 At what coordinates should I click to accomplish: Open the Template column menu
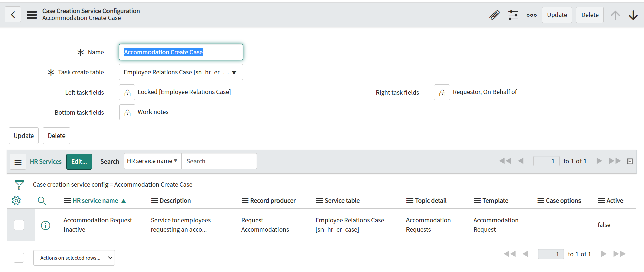pos(477,201)
